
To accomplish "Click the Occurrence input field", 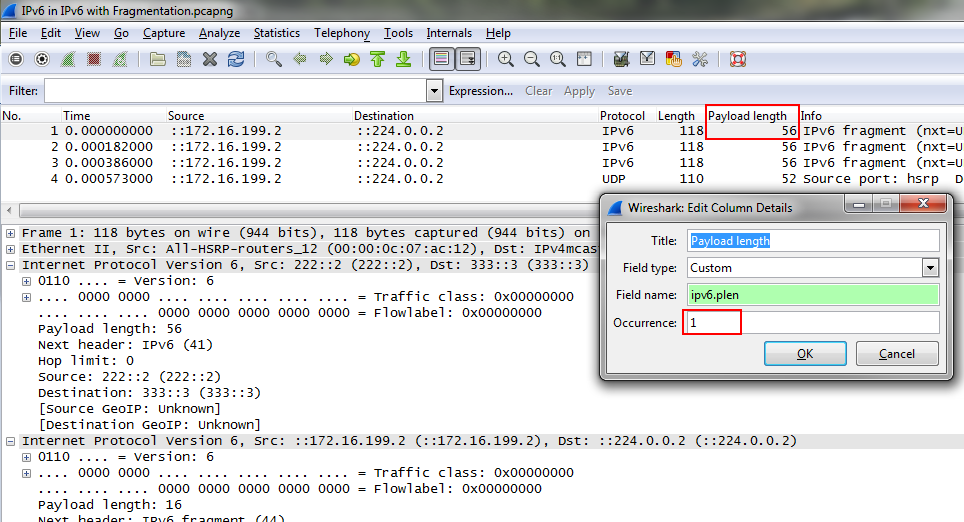I will click(811, 323).
